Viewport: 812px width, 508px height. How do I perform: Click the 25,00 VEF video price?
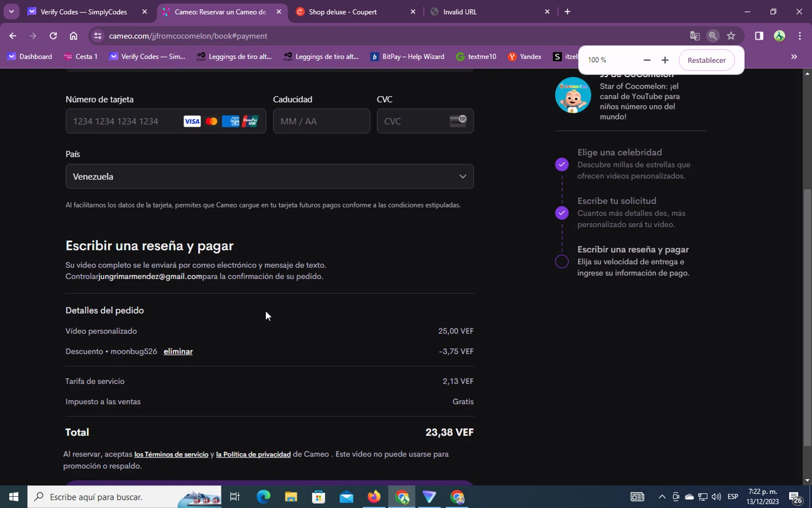point(456,331)
